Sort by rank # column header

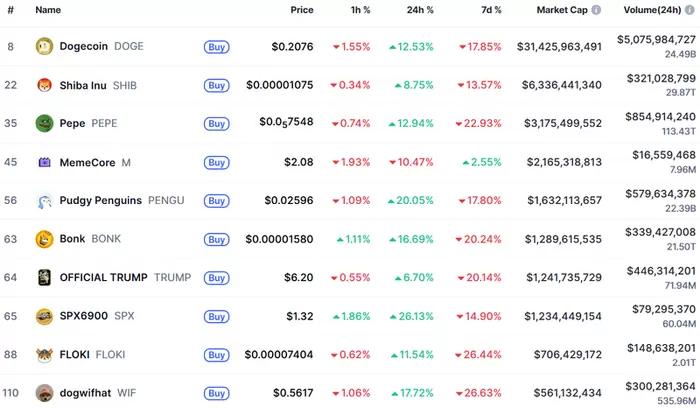10,10
